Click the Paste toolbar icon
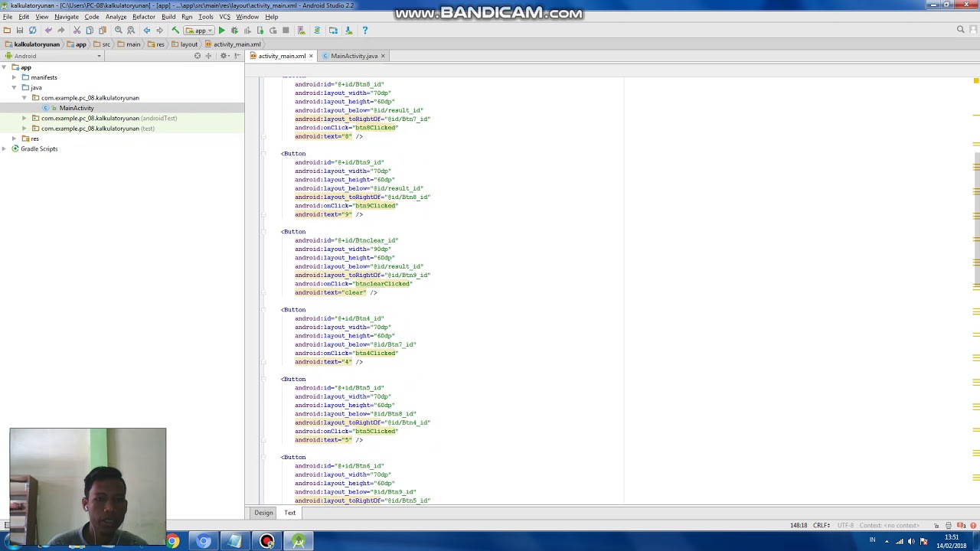The image size is (980, 551). [102, 31]
